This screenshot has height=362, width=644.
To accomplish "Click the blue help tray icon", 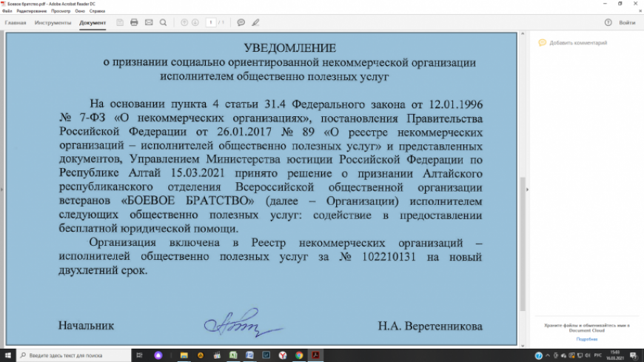I will pos(538,355).
